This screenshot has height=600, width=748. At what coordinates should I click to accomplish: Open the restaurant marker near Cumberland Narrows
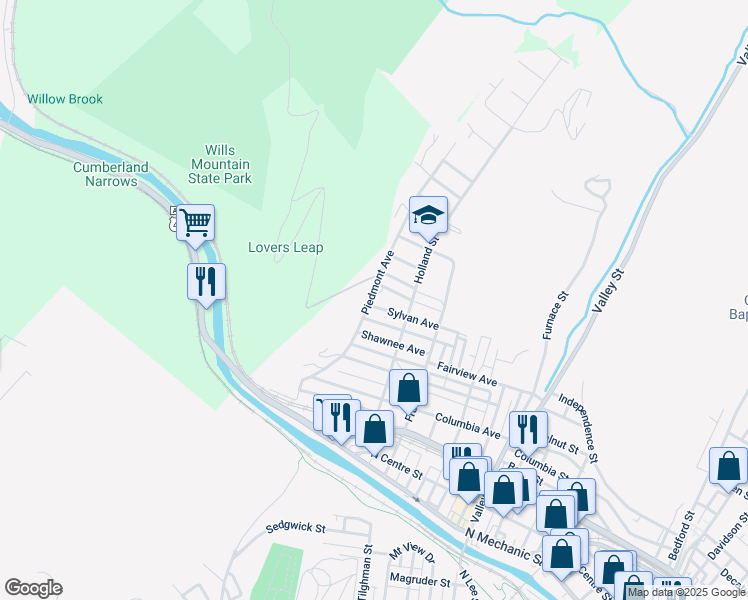coord(206,283)
